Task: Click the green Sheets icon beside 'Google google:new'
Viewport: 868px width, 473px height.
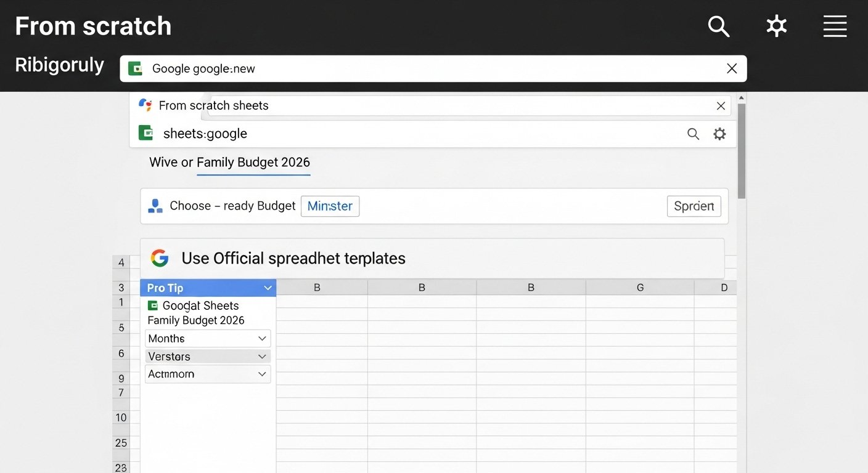Action: click(x=135, y=68)
